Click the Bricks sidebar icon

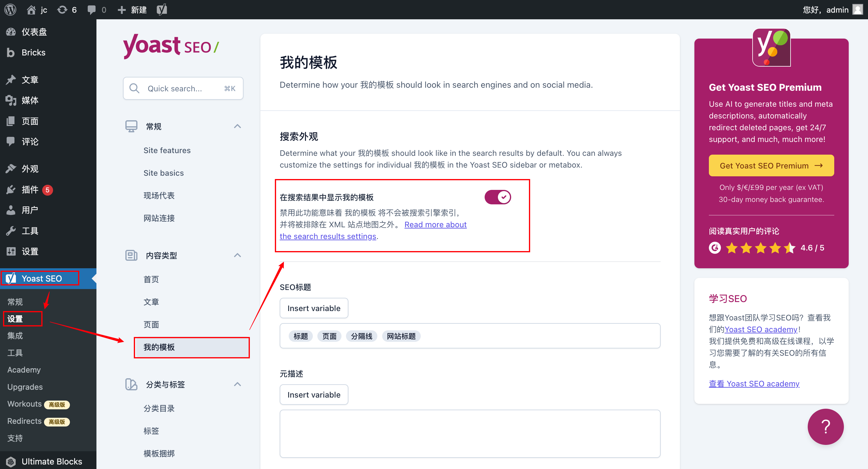tap(11, 52)
